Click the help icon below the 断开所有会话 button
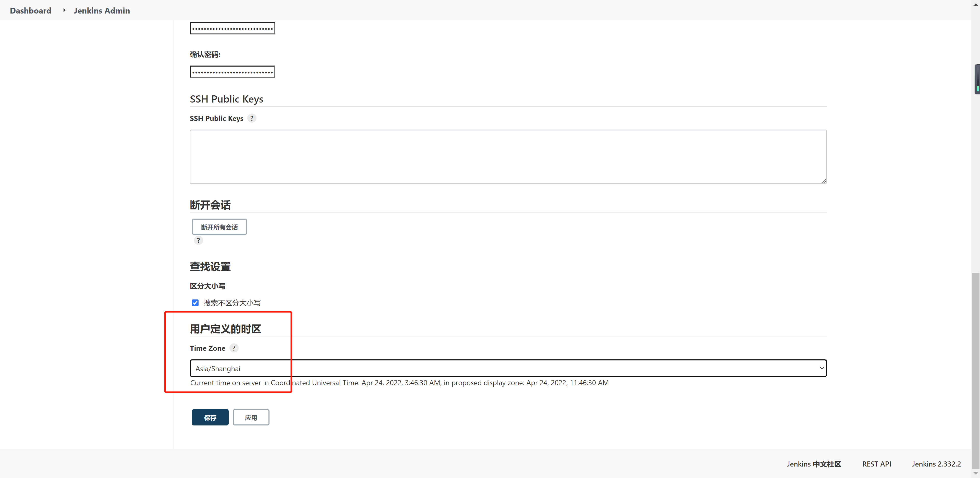The image size is (980, 478). tap(198, 240)
